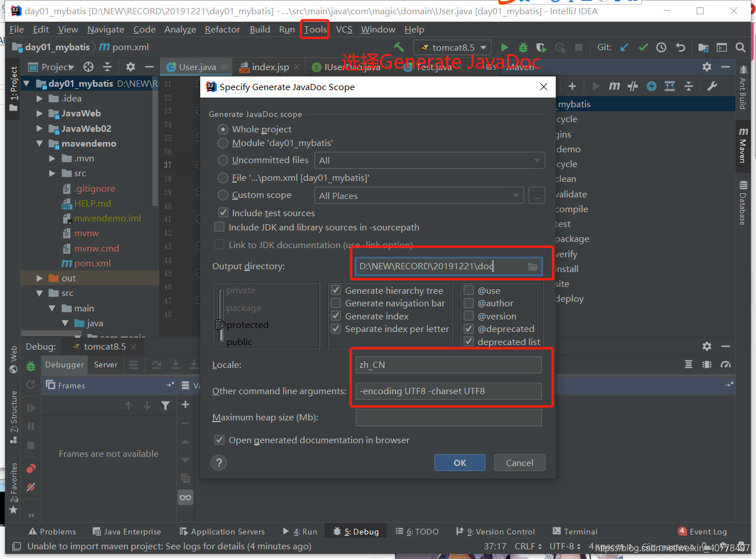Viewport: 756px width, 559px height.
Task: Expand the out folder
Action: pos(39,278)
